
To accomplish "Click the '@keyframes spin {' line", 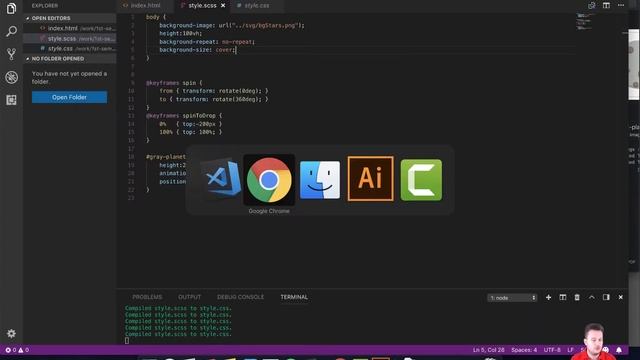I will click(x=174, y=83).
